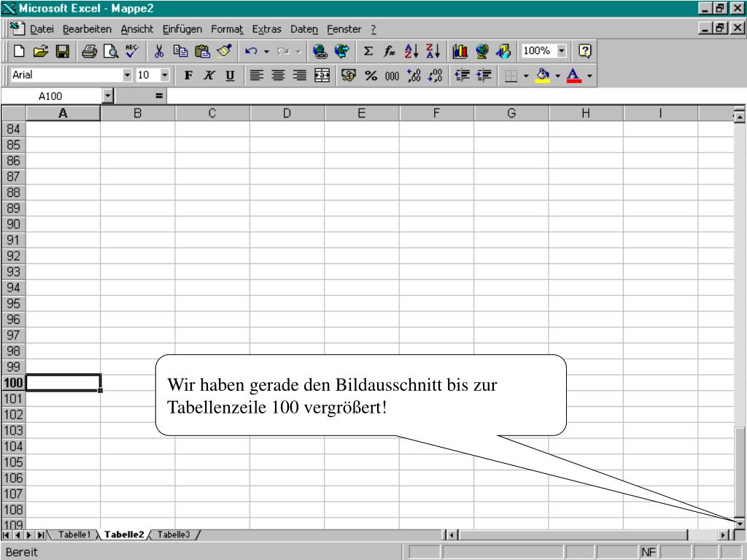The width and height of the screenshot is (747, 560).
Task: Open fill color palette arrow
Action: point(557,75)
